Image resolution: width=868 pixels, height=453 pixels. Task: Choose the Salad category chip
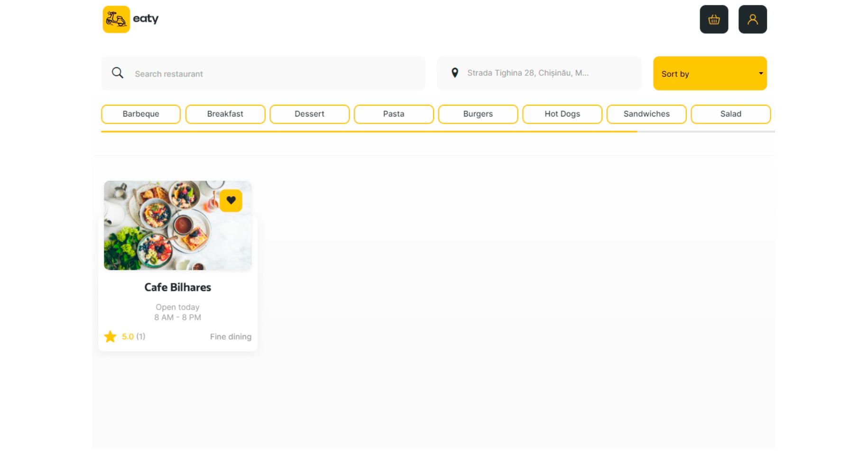pyautogui.click(x=731, y=114)
